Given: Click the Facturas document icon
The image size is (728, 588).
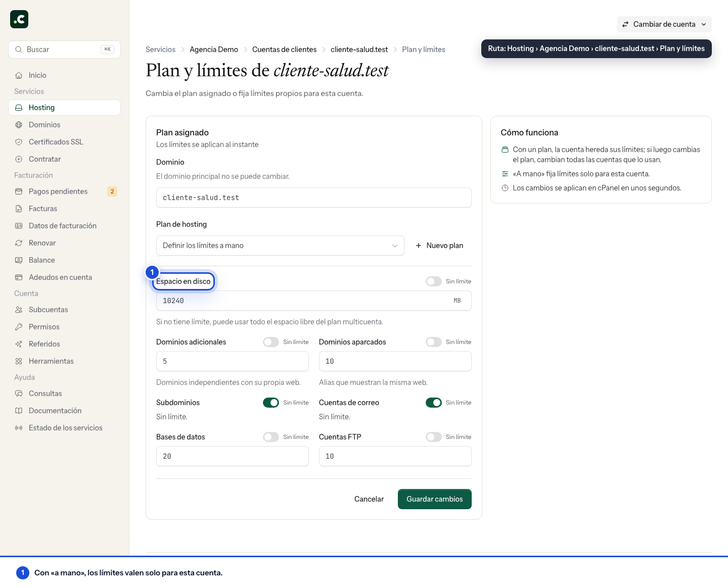Looking at the screenshot, I should click(x=19, y=209).
